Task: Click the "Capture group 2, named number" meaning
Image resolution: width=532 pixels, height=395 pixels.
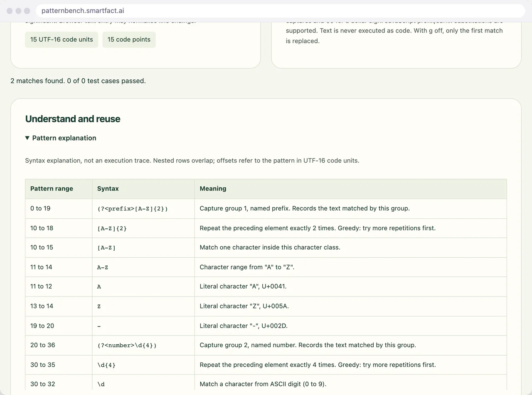Action: click(350, 345)
